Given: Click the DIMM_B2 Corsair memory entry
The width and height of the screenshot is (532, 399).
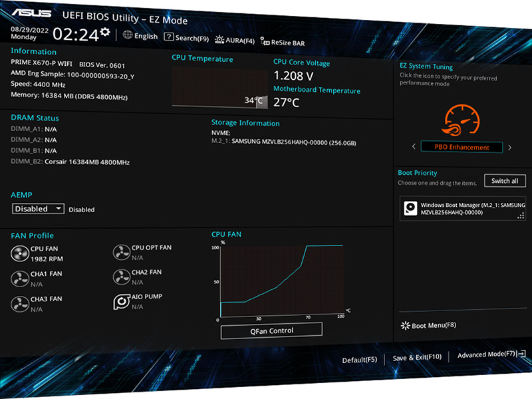Looking at the screenshot, I should (x=70, y=162).
